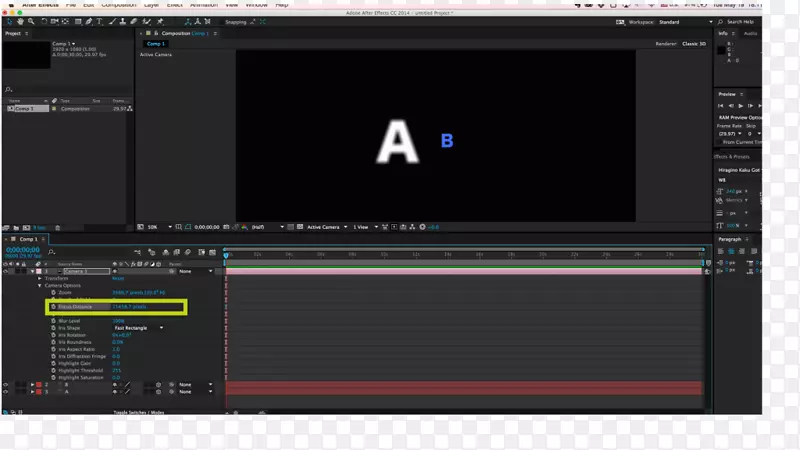Switch to the Audio panel tab

click(750, 34)
